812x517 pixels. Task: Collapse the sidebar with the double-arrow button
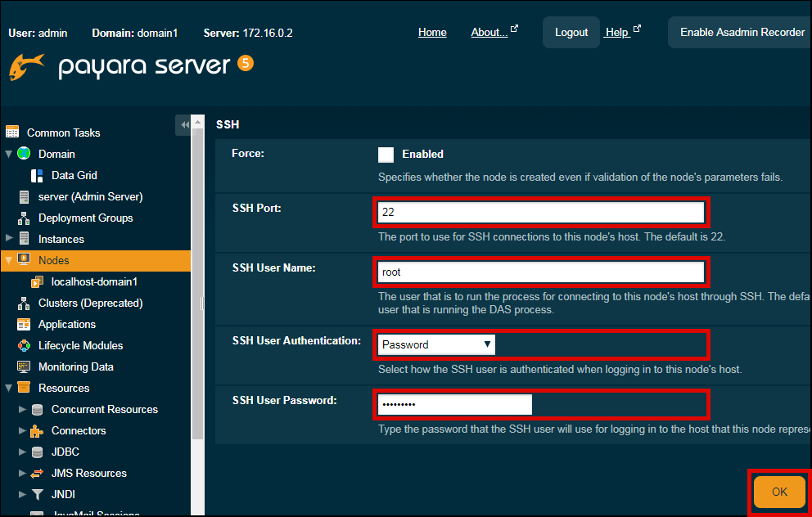pos(184,124)
